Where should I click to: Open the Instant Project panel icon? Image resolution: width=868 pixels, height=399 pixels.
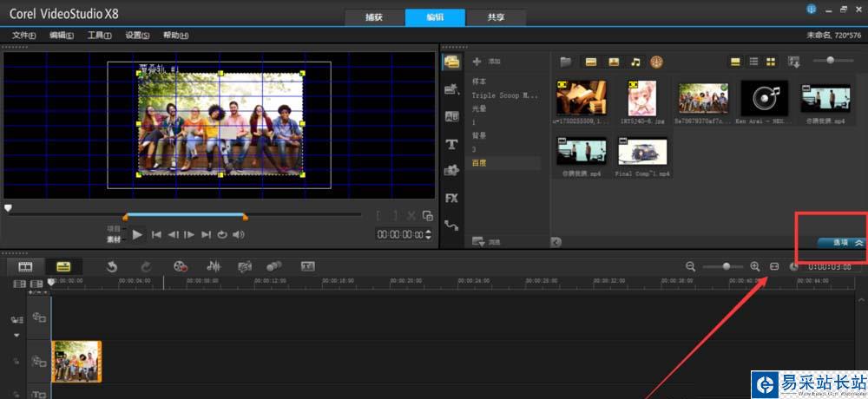click(451, 88)
